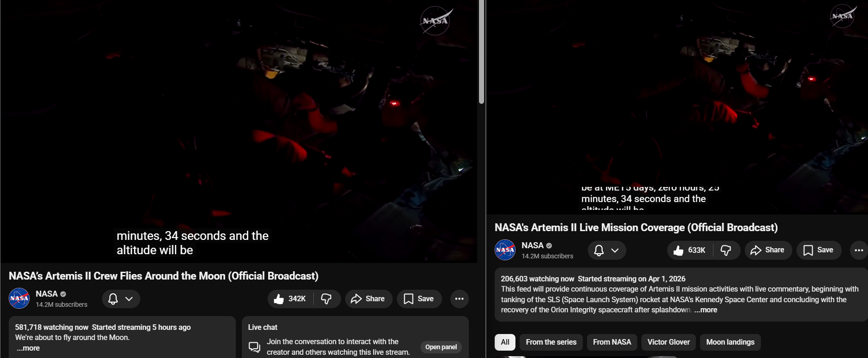Click 'NASA's Artemis II Live Mission Coverage' title
Viewport: 868px width, 358px height.
[636, 227]
